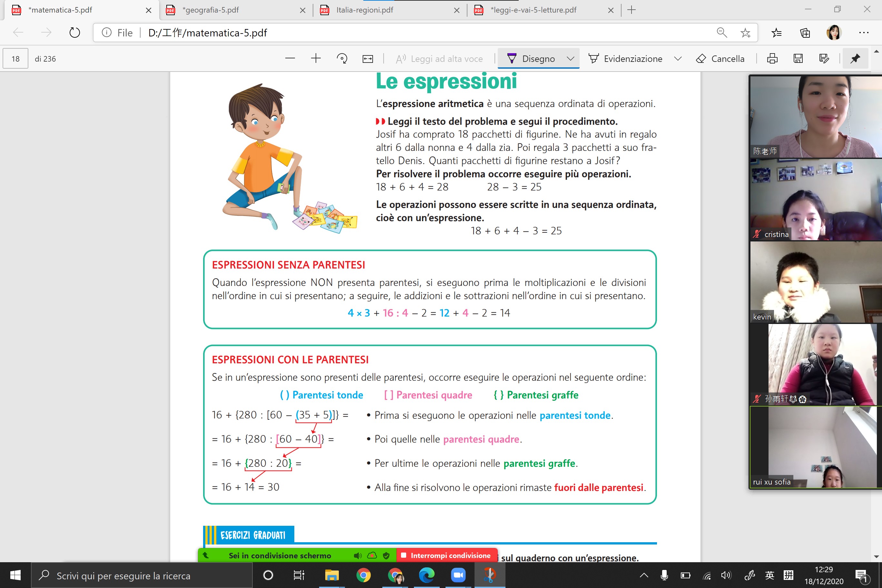Open File Explorer from taskbar
The width and height of the screenshot is (882, 588).
point(331,575)
